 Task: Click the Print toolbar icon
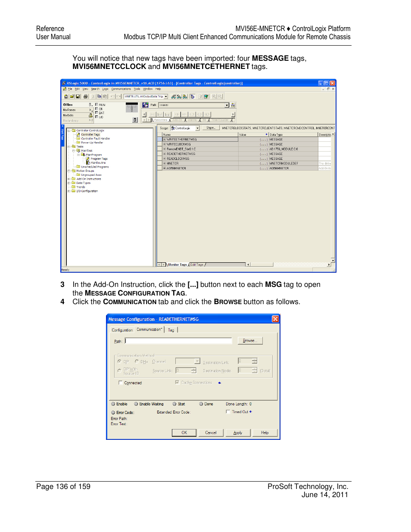click(x=85, y=96)
